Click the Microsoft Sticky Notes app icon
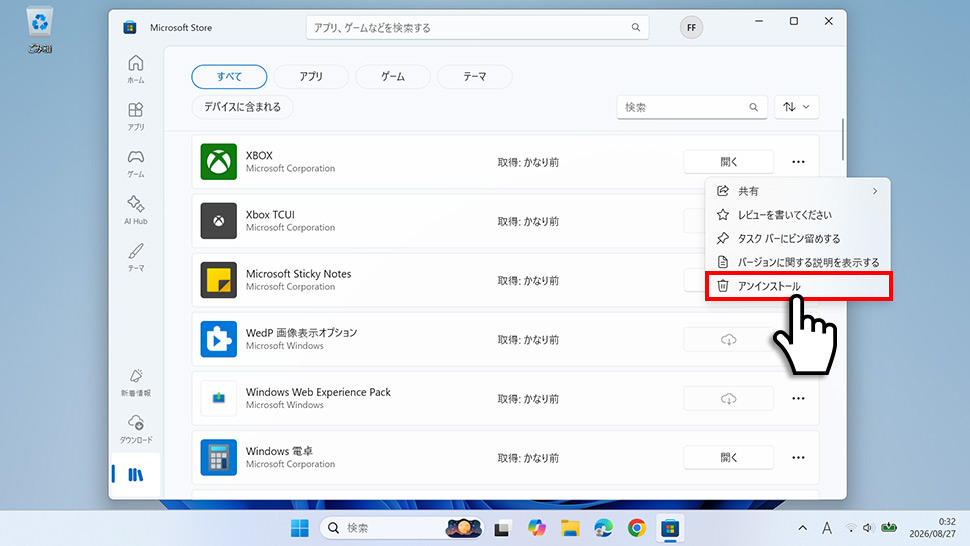The height and width of the screenshot is (546, 970). tap(218, 280)
